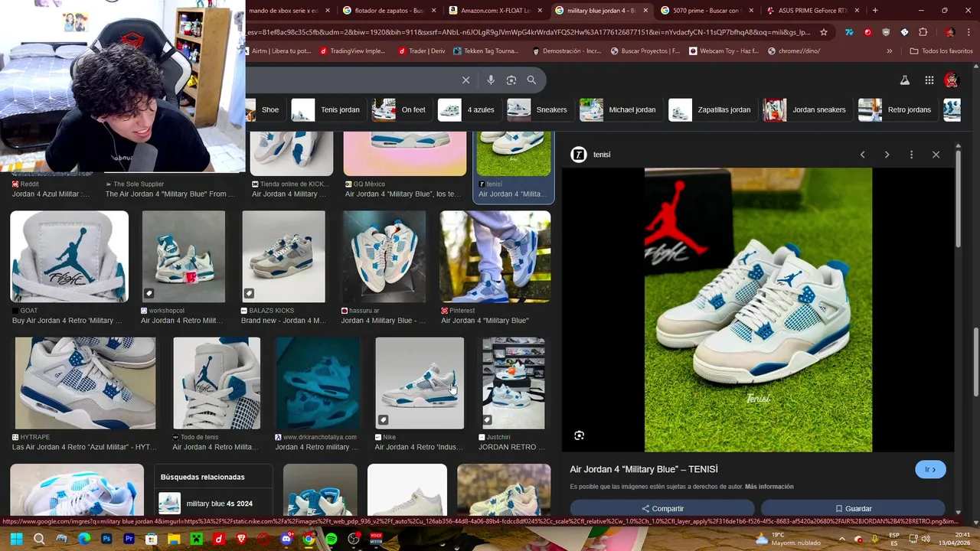Viewport: 980px width, 551px height.
Task: Launch Photoshop from the taskbar
Action: tap(106, 539)
